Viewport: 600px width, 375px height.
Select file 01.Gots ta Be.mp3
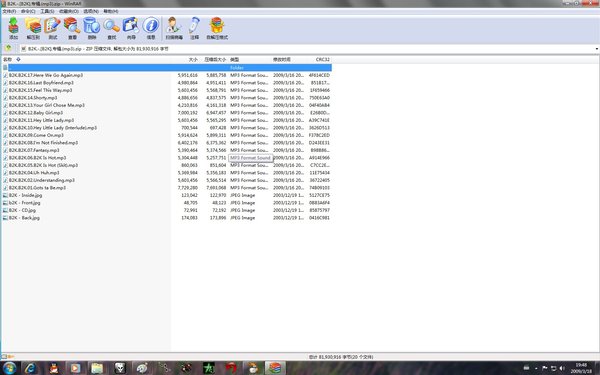coord(38,188)
